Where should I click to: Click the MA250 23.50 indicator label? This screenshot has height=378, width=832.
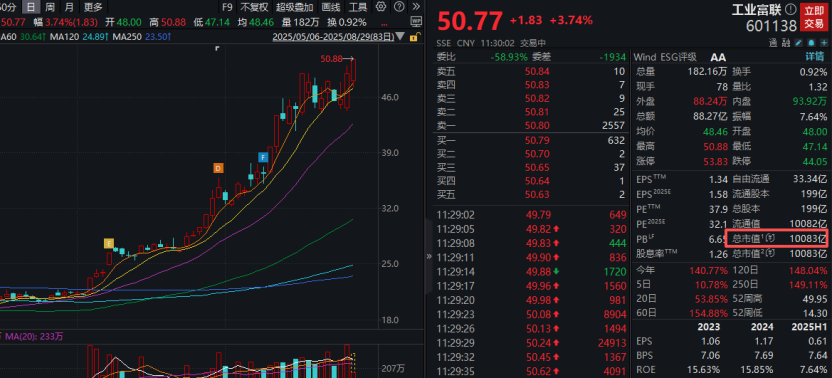[x=142, y=37]
